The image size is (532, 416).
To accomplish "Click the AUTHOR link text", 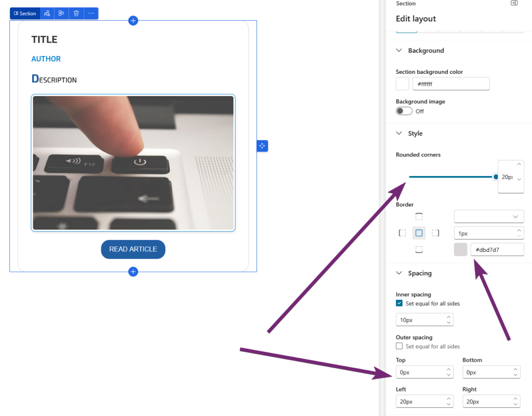I will (46, 59).
